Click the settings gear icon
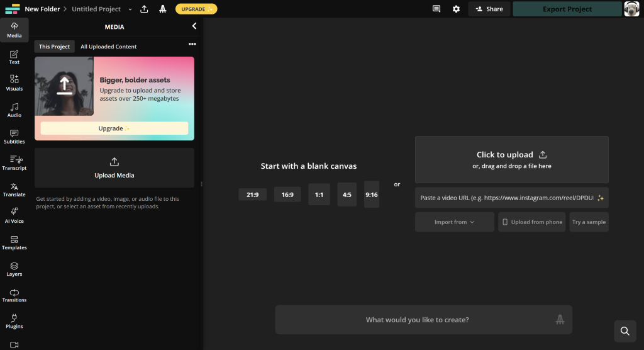Image resolution: width=644 pixels, height=350 pixels. click(x=456, y=9)
